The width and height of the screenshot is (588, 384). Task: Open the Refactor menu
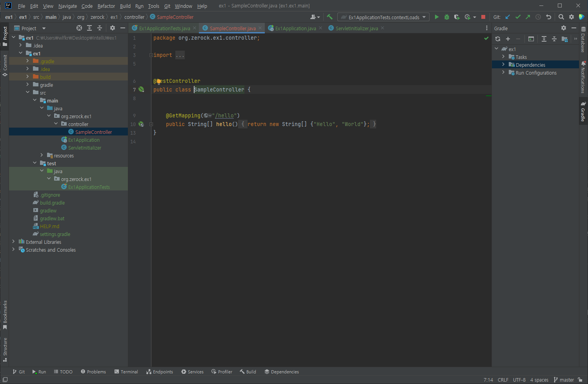tap(106, 6)
